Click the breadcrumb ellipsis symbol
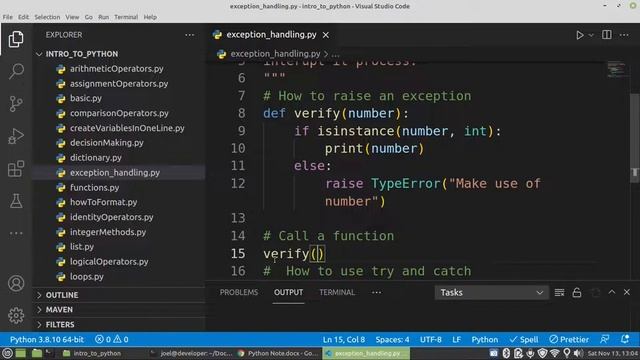 pyautogui.click(x=335, y=54)
